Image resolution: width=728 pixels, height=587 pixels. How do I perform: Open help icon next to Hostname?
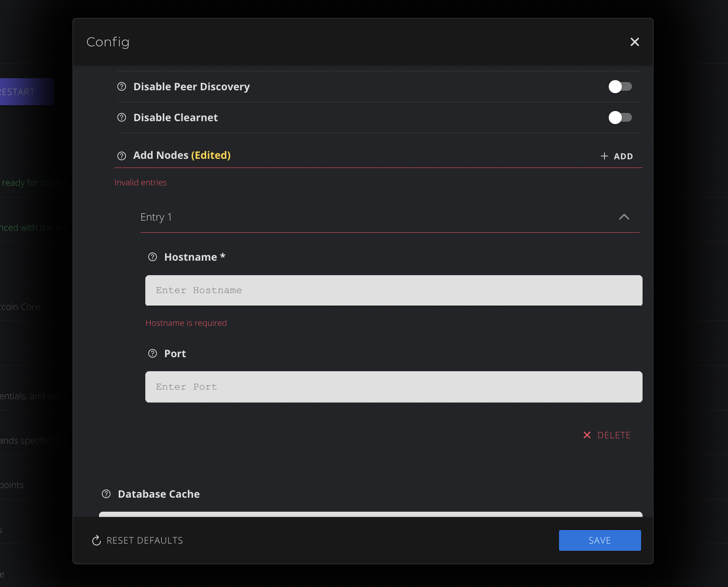point(153,257)
